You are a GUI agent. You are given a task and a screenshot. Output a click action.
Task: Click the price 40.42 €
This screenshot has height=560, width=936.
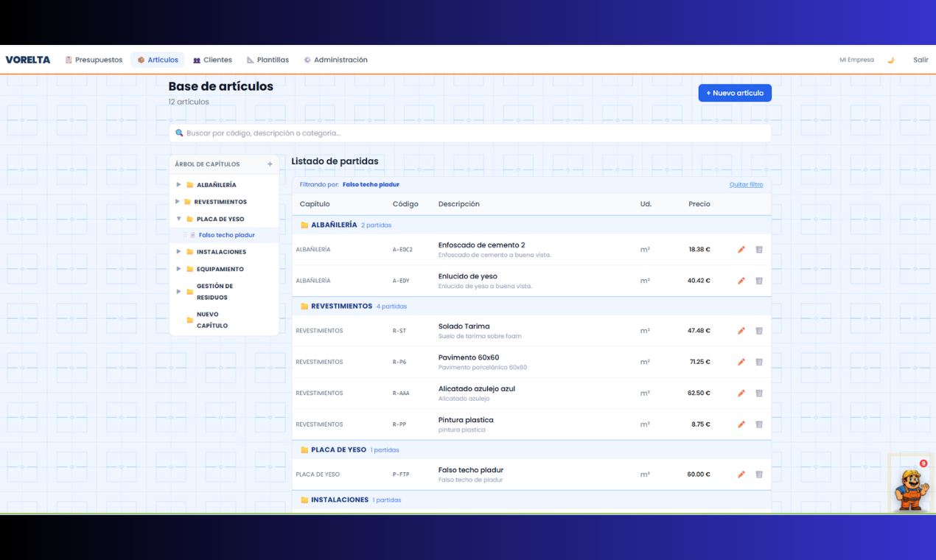click(x=699, y=281)
